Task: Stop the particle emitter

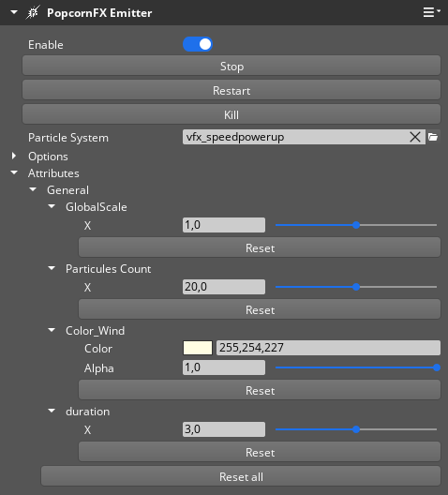Action: (x=231, y=66)
